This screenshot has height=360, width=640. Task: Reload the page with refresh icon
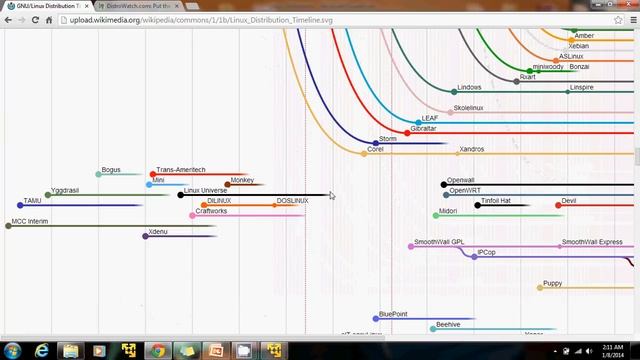coord(35,20)
